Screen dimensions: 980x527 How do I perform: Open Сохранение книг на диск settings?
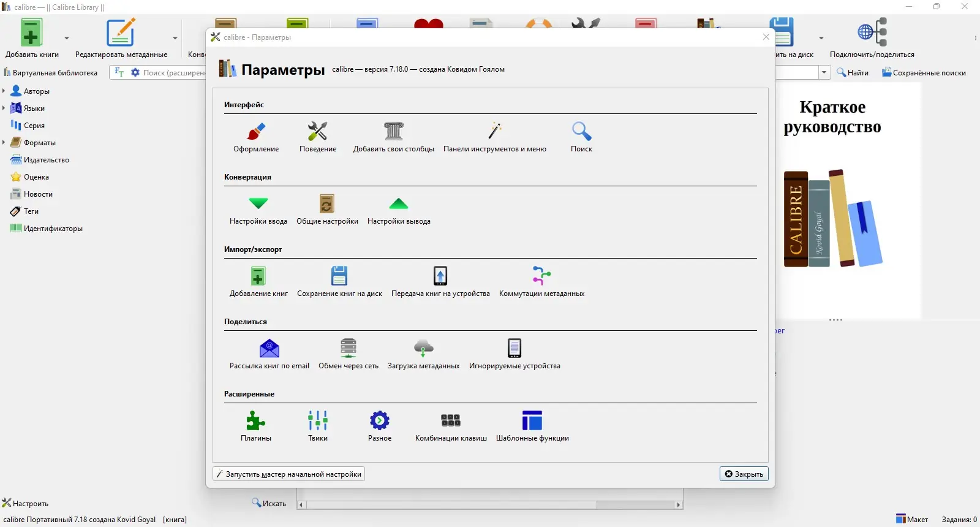[339, 282]
